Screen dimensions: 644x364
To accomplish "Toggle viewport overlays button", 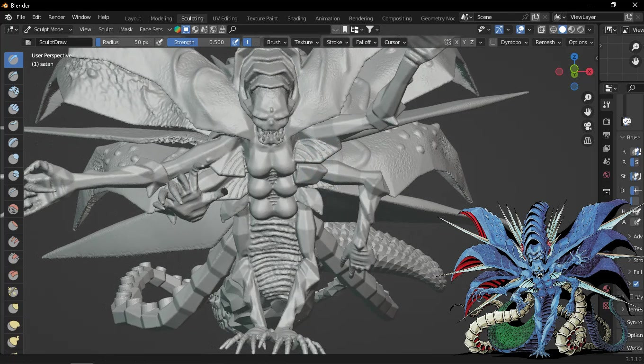I will coord(520,29).
